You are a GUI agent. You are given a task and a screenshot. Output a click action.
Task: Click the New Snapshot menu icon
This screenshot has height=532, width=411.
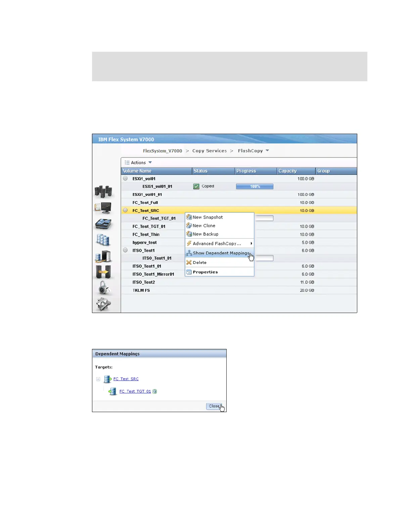click(x=189, y=217)
